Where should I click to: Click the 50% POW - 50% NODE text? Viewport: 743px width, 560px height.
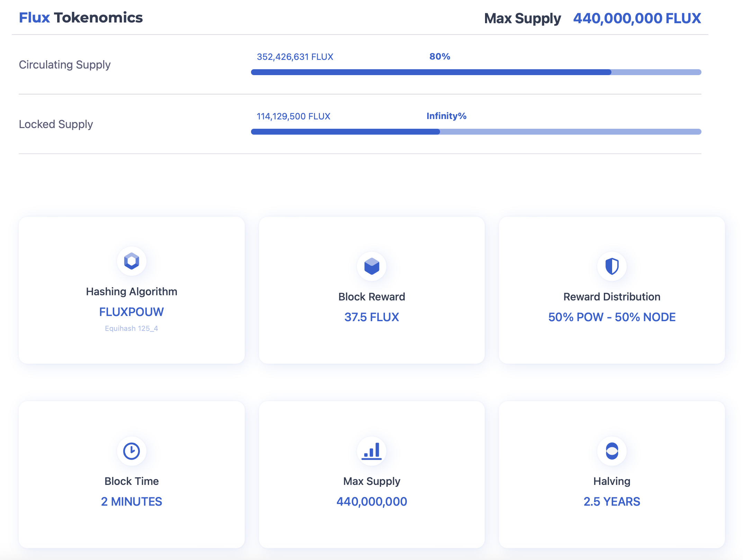612,317
